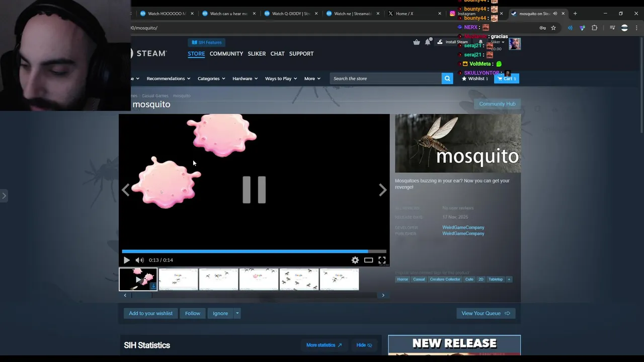Open the user avatar in Steam header
The width and height of the screenshot is (644, 362).
(x=515, y=43)
